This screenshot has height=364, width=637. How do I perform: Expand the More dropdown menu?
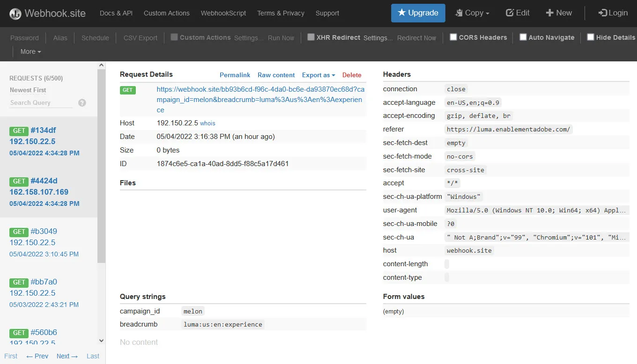click(x=31, y=51)
